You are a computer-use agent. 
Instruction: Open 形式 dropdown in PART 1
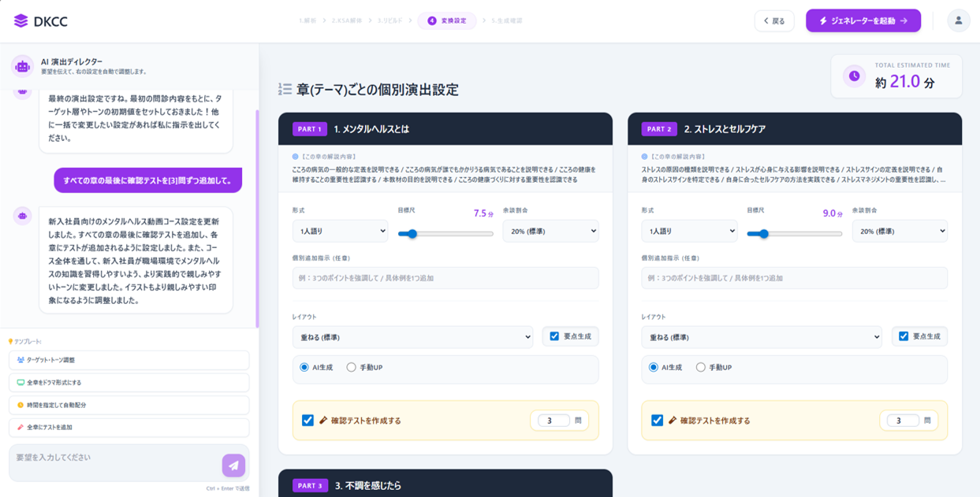(340, 231)
